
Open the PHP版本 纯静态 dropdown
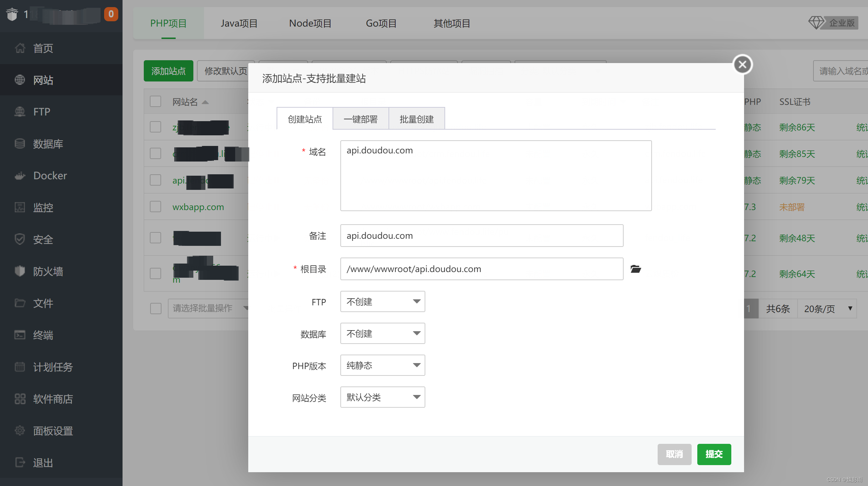coord(382,365)
